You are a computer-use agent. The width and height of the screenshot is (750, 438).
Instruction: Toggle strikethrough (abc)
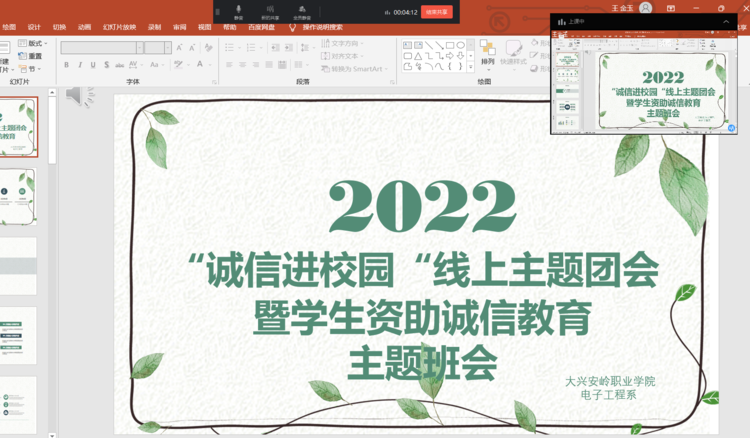click(x=120, y=65)
